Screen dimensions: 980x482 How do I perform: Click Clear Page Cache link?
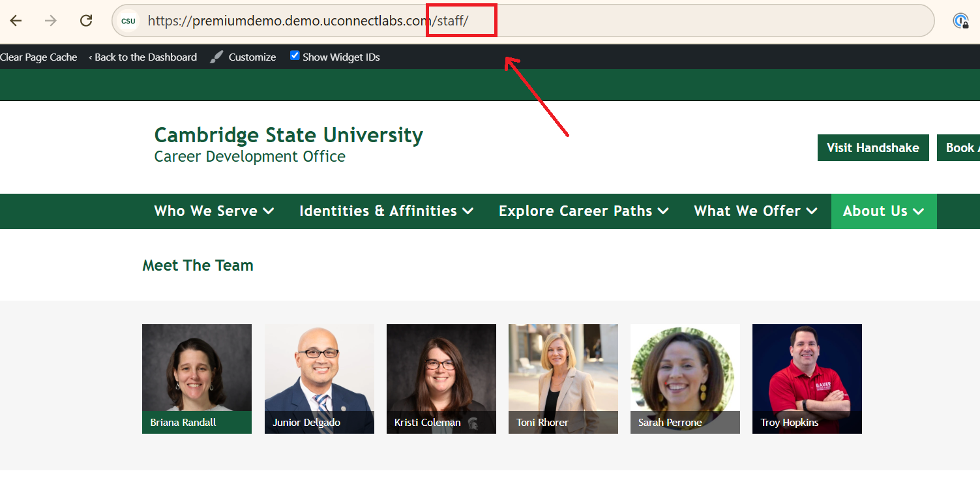pos(38,57)
